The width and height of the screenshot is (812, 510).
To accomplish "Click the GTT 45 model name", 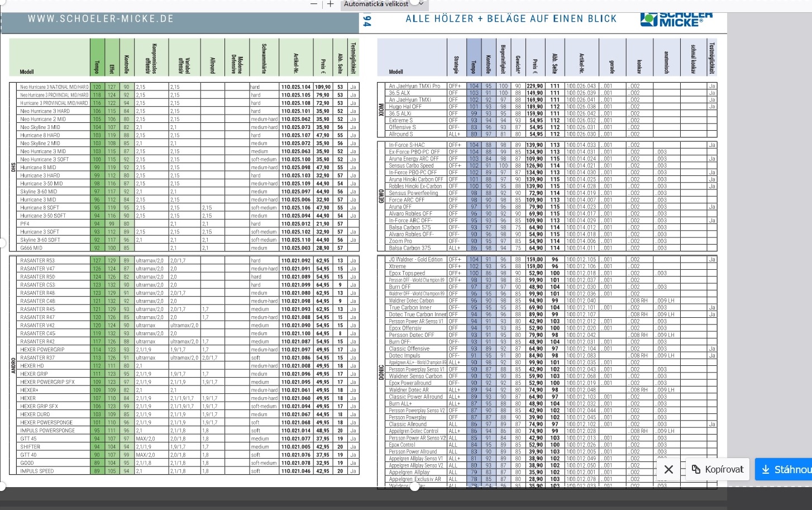I will pos(28,438).
